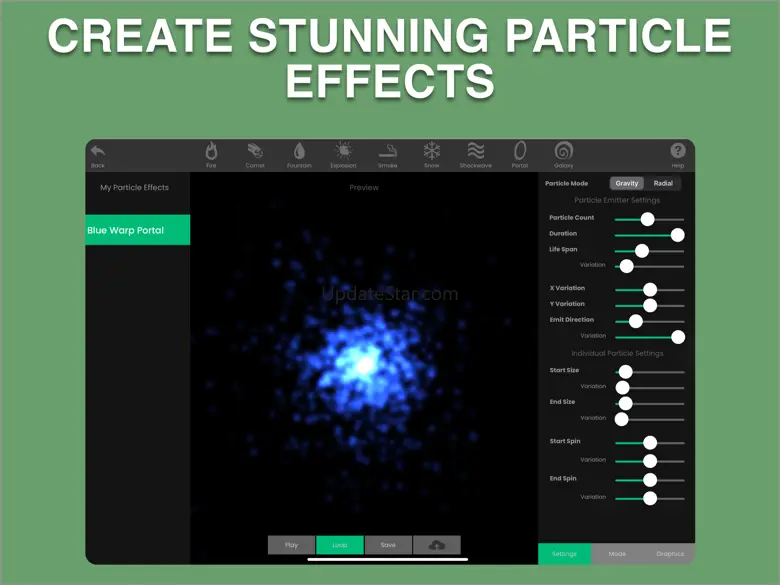
Task: Open Help with the question mark icon
Action: click(x=678, y=151)
